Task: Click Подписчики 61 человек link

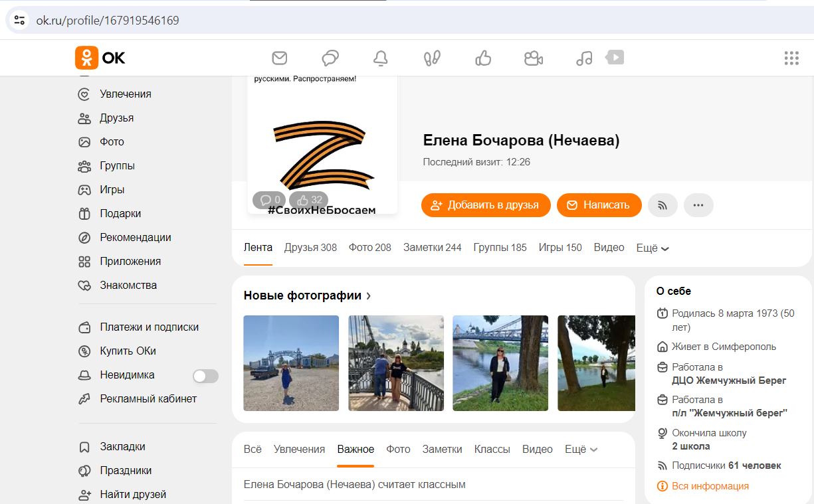Action: 726,465
